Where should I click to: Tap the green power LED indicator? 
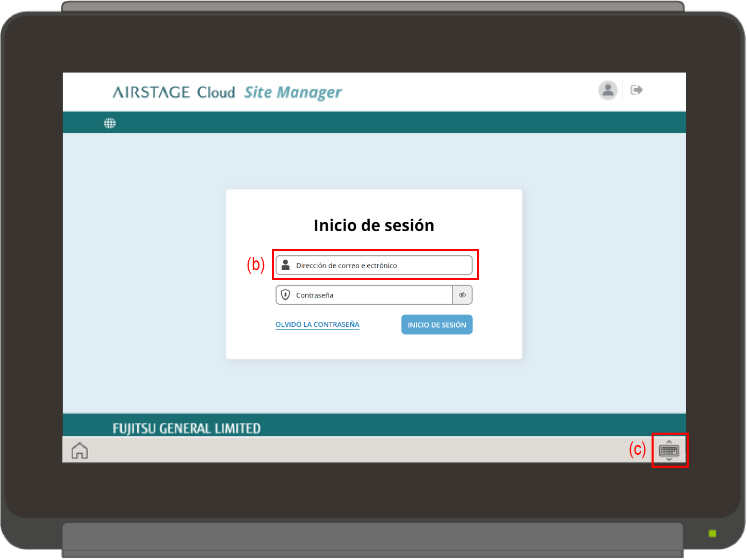(x=712, y=533)
